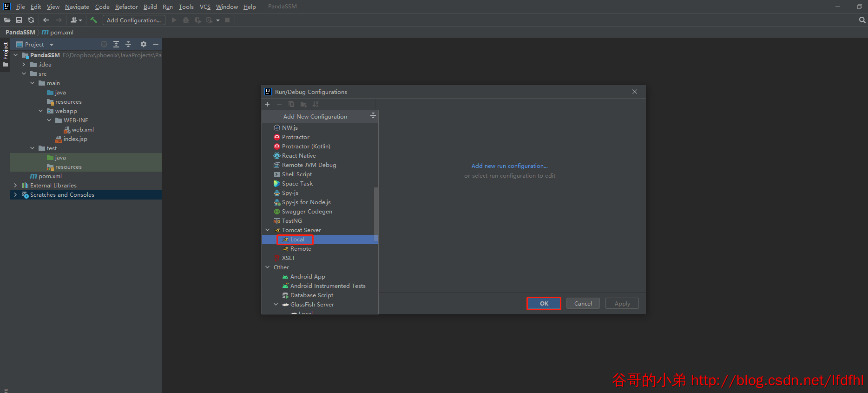Click the vertical Project tool window tab

[x=5, y=54]
